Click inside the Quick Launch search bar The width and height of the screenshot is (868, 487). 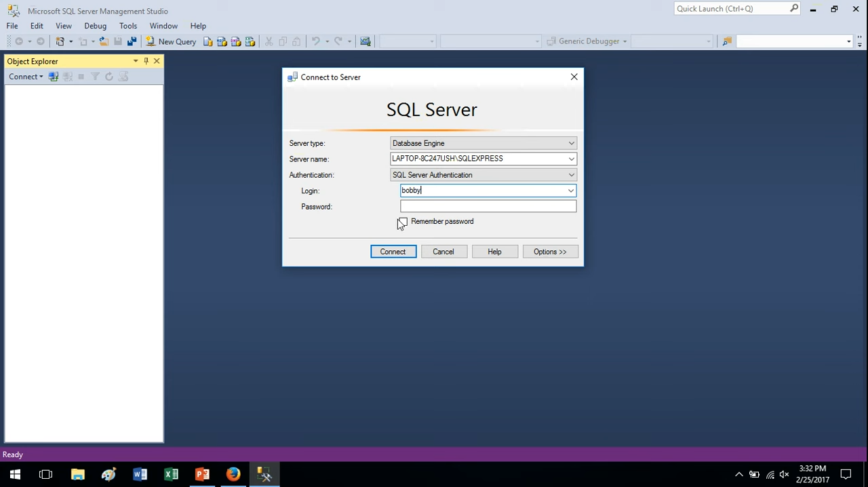[x=732, y=8]
